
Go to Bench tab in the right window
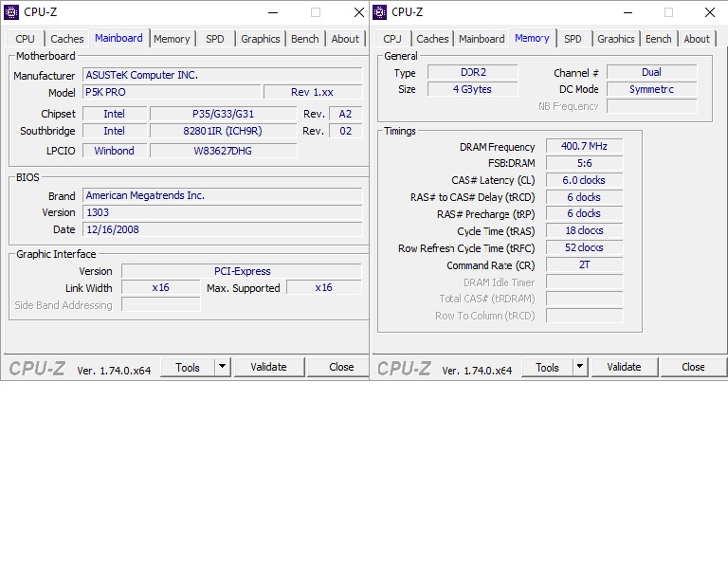(x=659, y=39)
